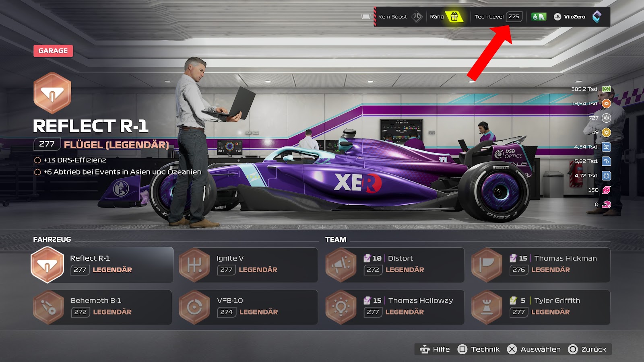Viewport: 644px width, 362px height.
Task: Open Thomas Holloway lightbulb role icon
Action: (x=341, y=308)
